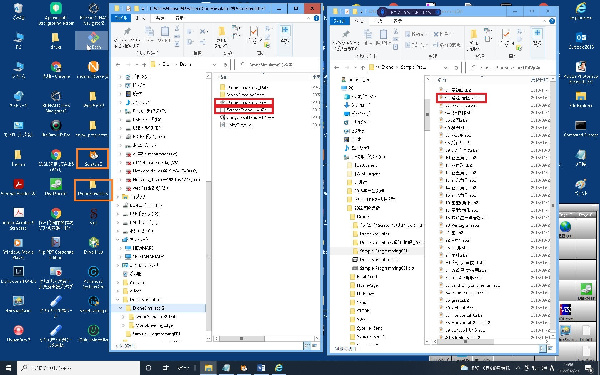Open the red Adobe Acrobat desktop icon

point(18,188)
